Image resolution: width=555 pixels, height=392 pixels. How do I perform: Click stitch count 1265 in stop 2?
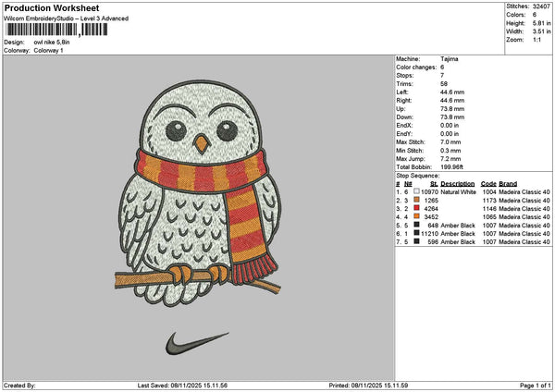coord(431,201)
